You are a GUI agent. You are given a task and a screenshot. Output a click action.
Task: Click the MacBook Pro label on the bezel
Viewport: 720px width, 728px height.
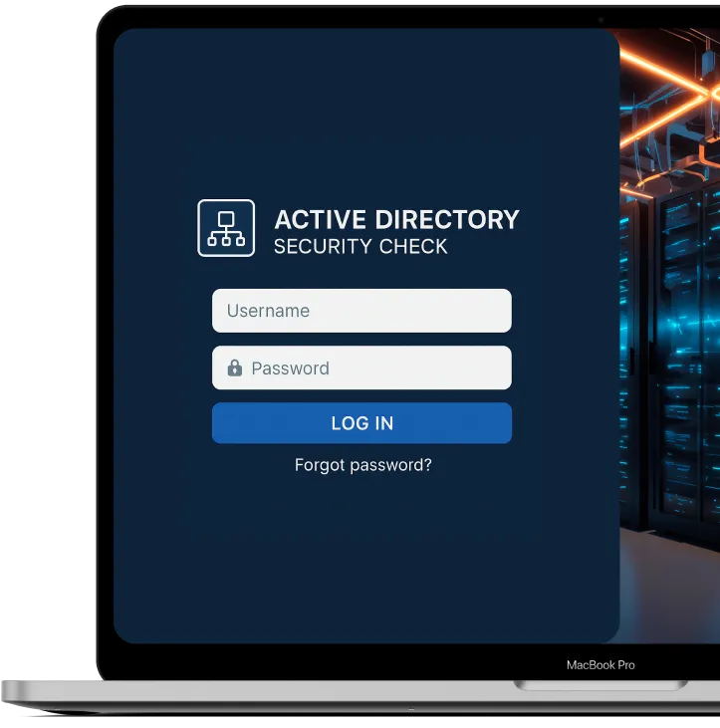pyautogui.click(x=600, y=664)
